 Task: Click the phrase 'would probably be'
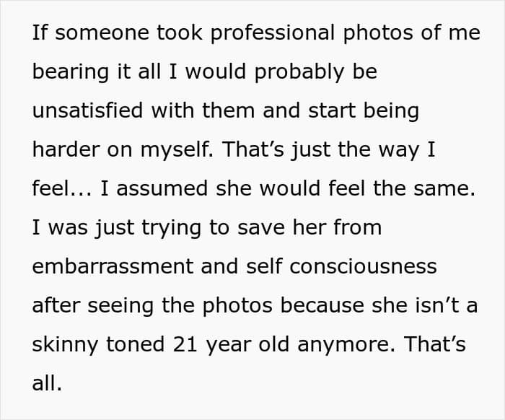click(281, 71)
